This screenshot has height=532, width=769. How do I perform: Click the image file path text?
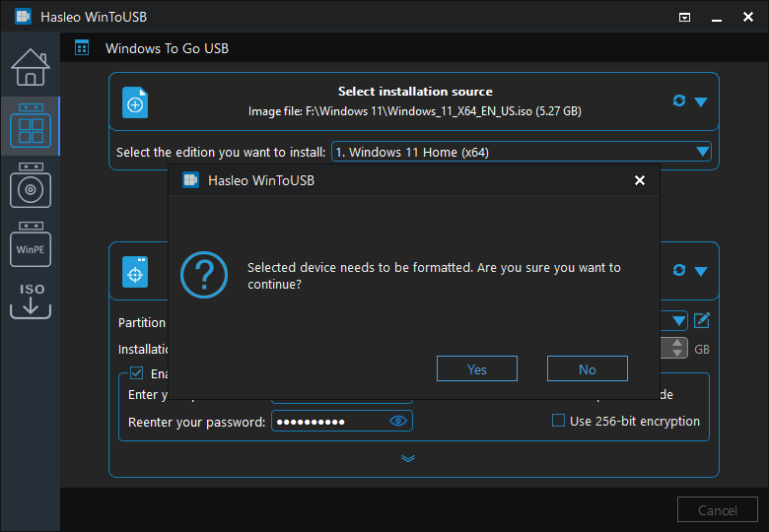coord(414,111)
